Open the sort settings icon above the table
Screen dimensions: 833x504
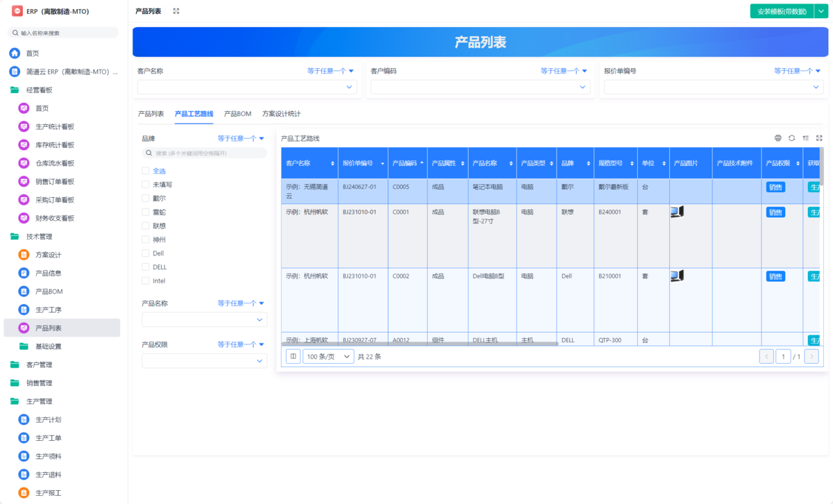[805, 138]
